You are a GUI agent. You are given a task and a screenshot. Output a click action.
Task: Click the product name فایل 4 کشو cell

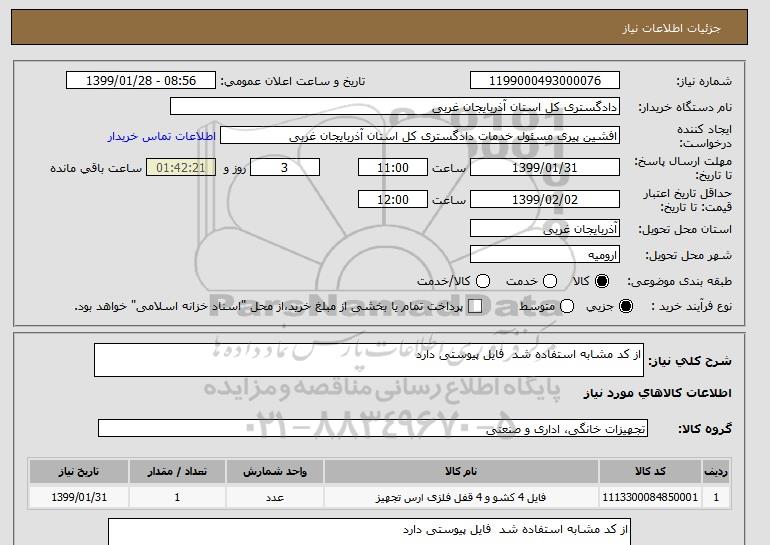pos(461,497)
